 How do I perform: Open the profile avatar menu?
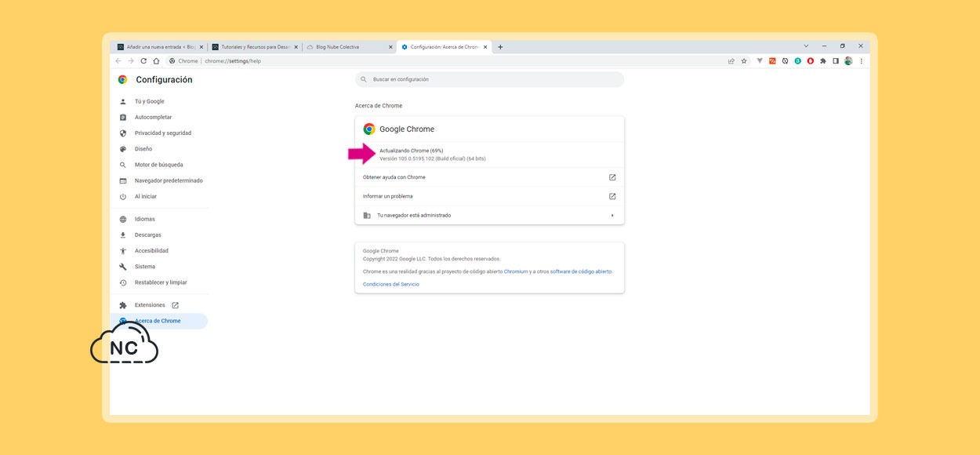pos(848,61)
